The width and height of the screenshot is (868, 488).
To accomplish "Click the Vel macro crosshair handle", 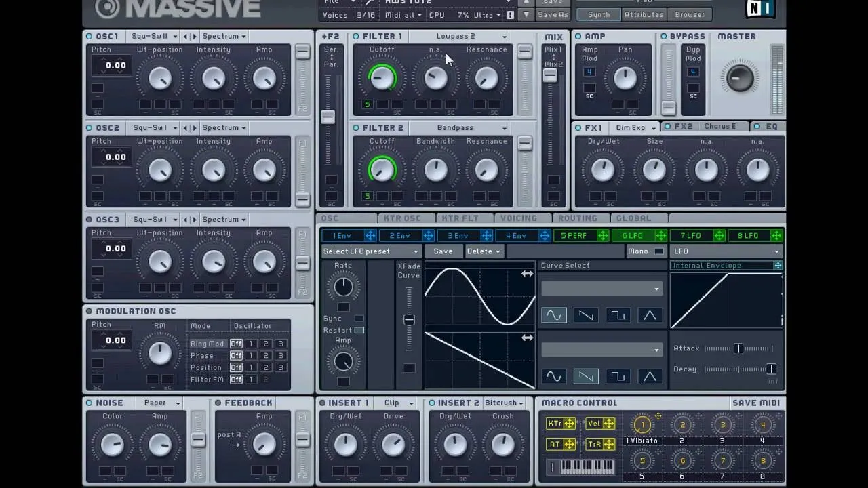I will point(609,424).
